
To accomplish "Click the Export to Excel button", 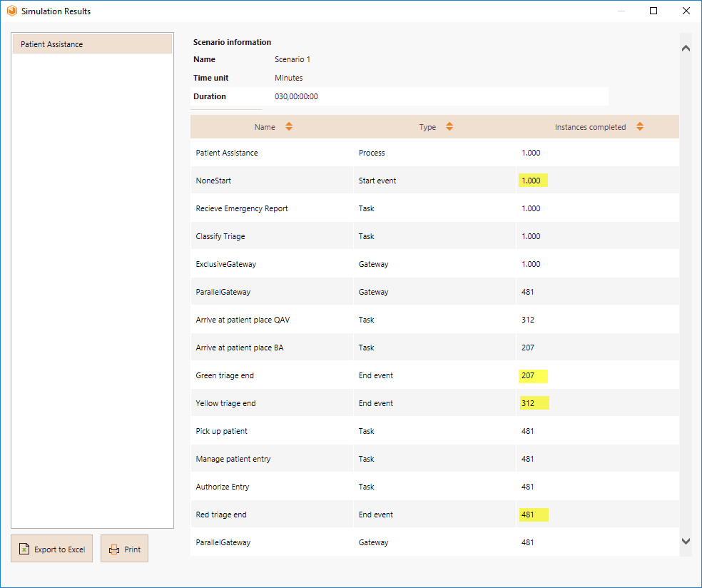I will point(52,549).
